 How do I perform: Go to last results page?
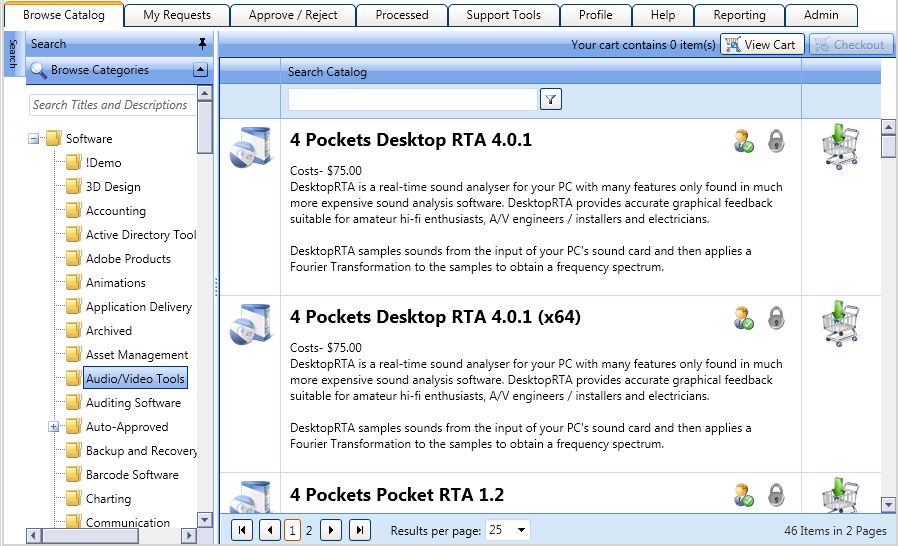tap(360, 530)
